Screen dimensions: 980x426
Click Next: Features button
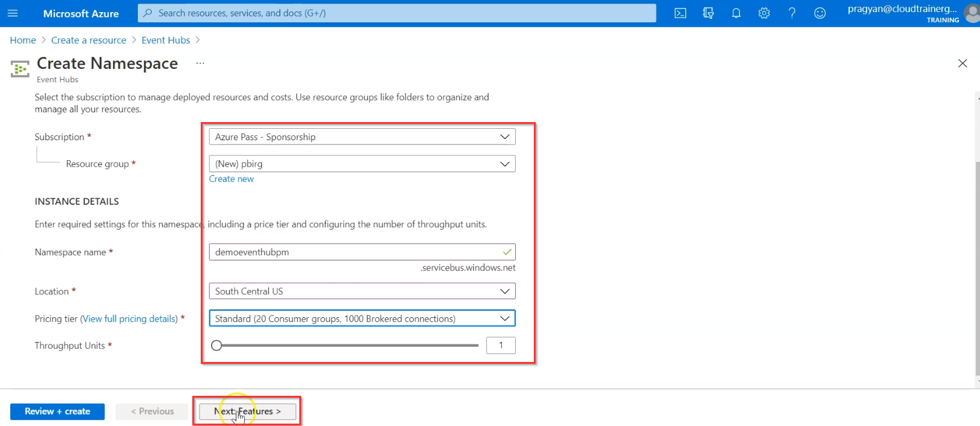pyautogui.click(x=247, y=411)
